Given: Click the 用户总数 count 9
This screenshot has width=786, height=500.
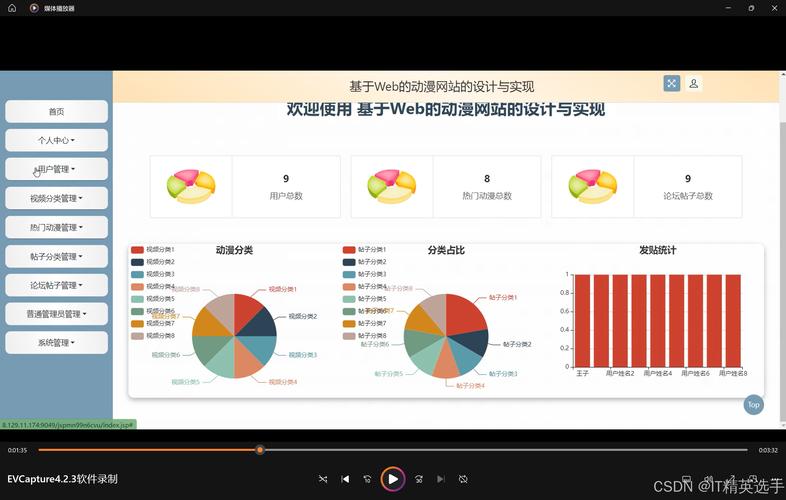Looking at the screenshot, I should (x=286, y=179).
